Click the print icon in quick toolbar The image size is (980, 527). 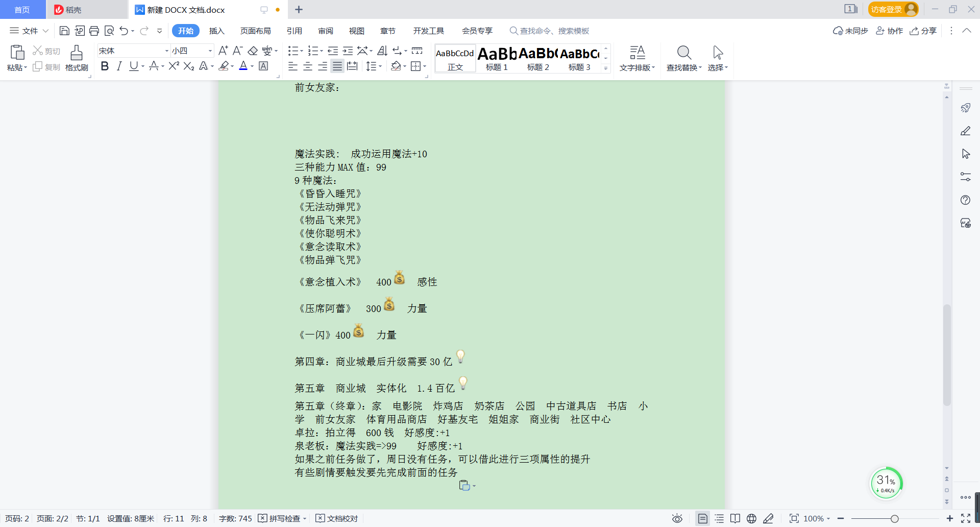[94, 31]
